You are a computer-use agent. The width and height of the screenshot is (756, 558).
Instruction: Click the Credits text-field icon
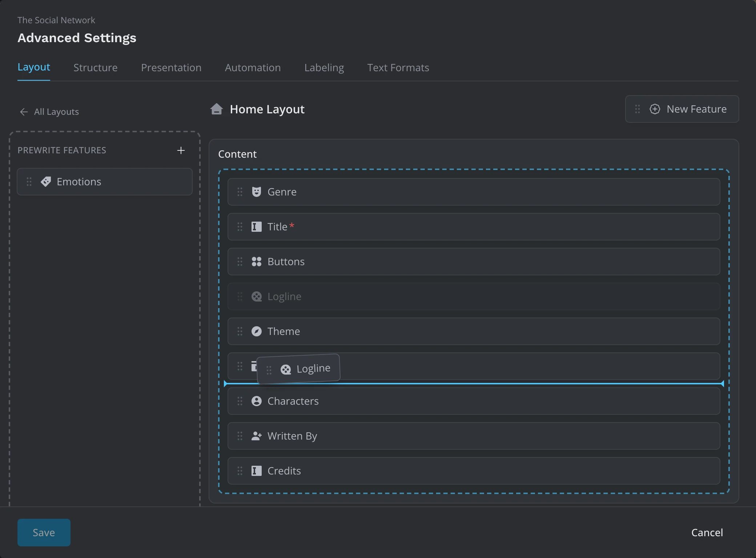click(257, 471)
